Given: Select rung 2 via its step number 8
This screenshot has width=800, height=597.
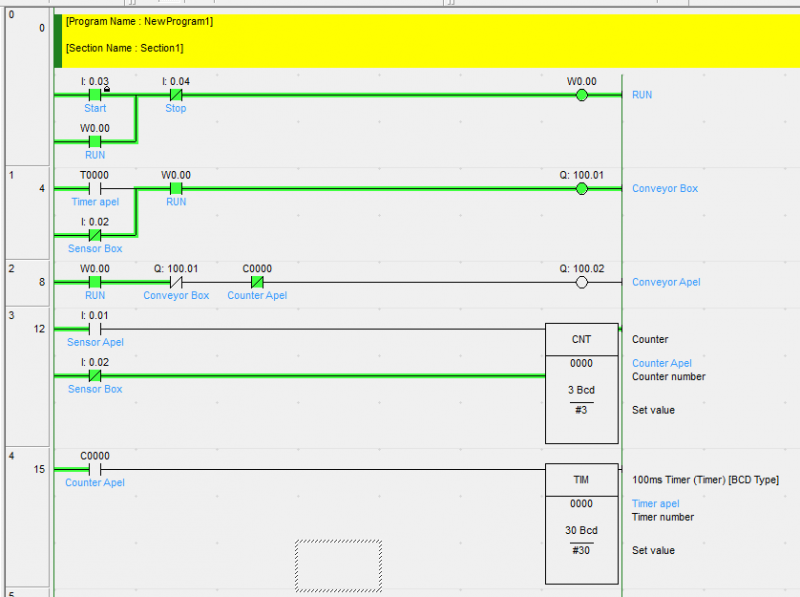Looking at the screenshot, I should coord(42,282).
